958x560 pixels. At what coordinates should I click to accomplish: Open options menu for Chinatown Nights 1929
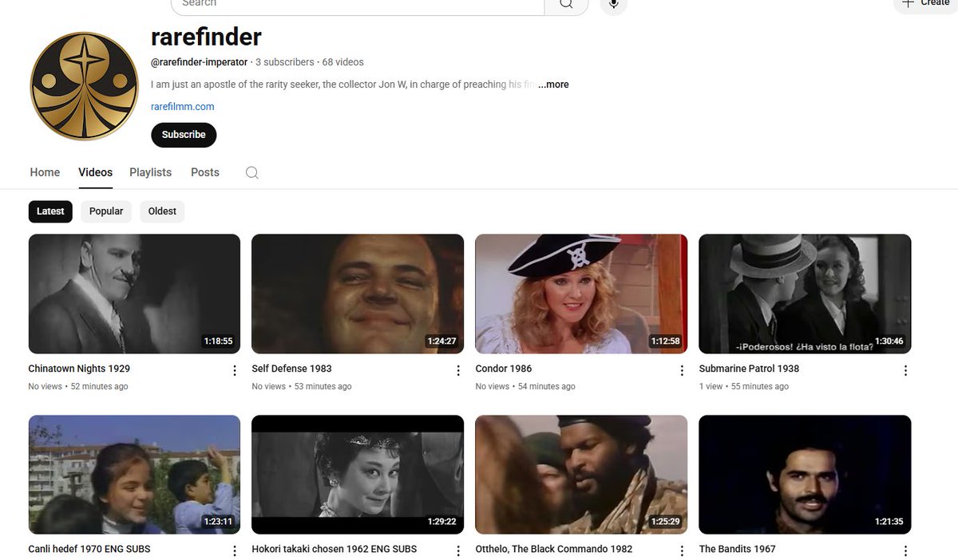235,370
